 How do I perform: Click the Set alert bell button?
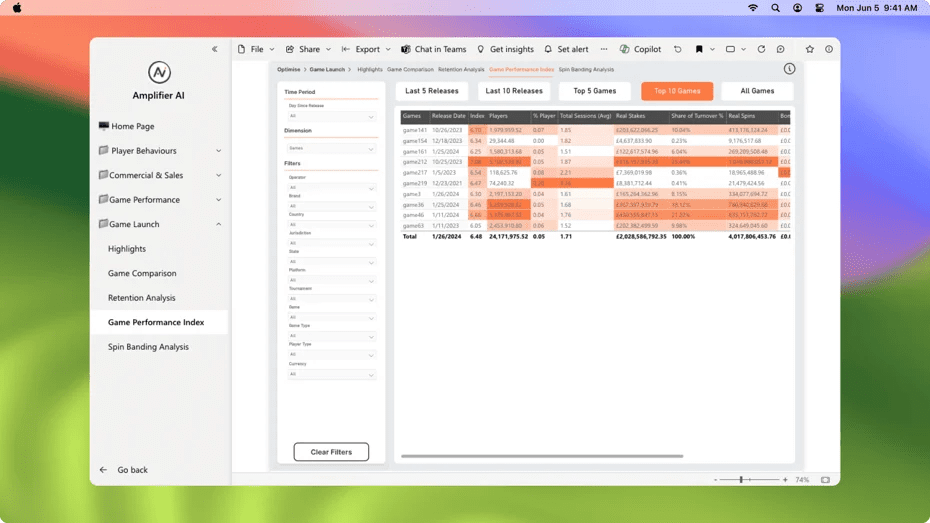click(566, 49)
